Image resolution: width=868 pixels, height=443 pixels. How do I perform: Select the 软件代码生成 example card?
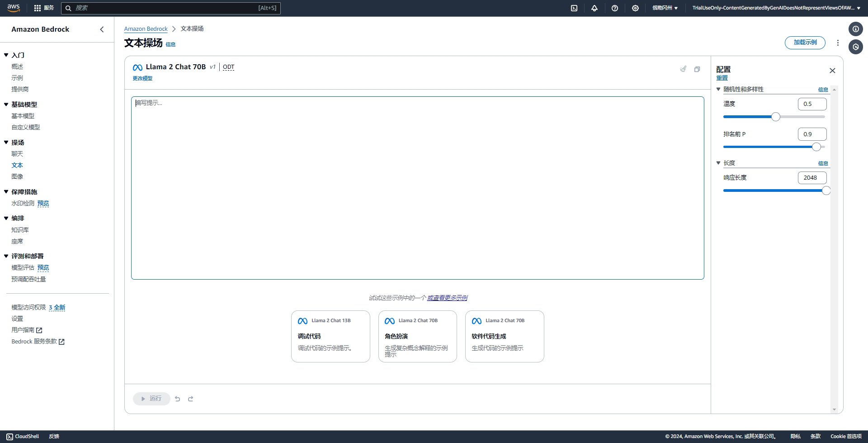[505, 336]
